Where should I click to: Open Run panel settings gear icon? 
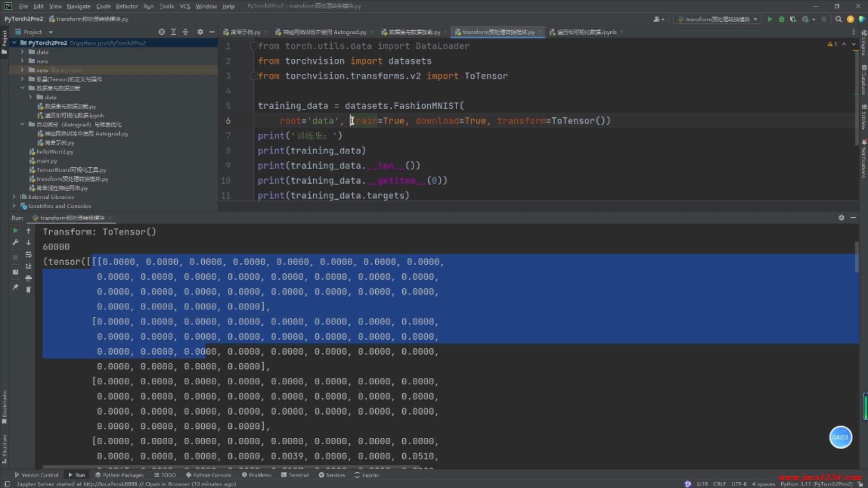pos(841,218)
